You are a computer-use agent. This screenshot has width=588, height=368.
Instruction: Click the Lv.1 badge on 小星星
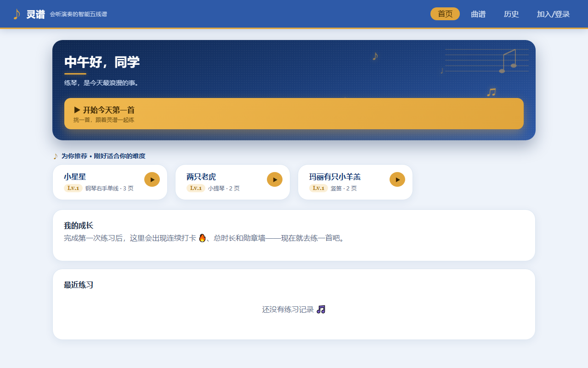pyautogui.click(x=73, y=188)
